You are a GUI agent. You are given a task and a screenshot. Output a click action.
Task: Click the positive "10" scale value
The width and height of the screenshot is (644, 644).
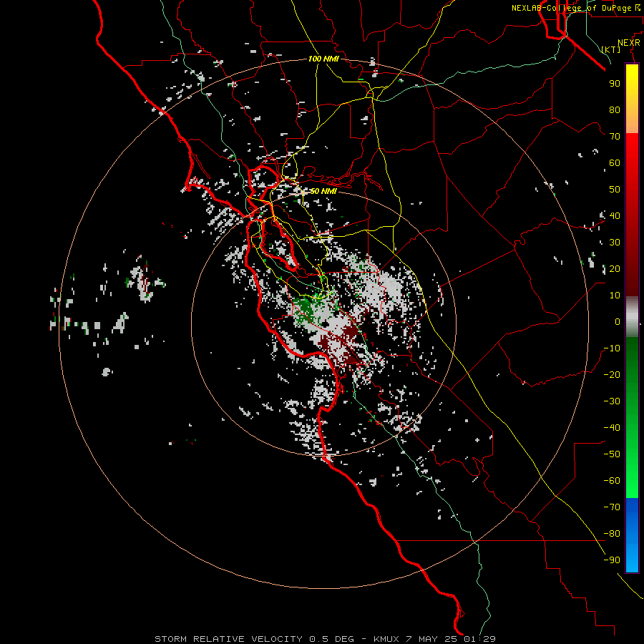point(615,296)
